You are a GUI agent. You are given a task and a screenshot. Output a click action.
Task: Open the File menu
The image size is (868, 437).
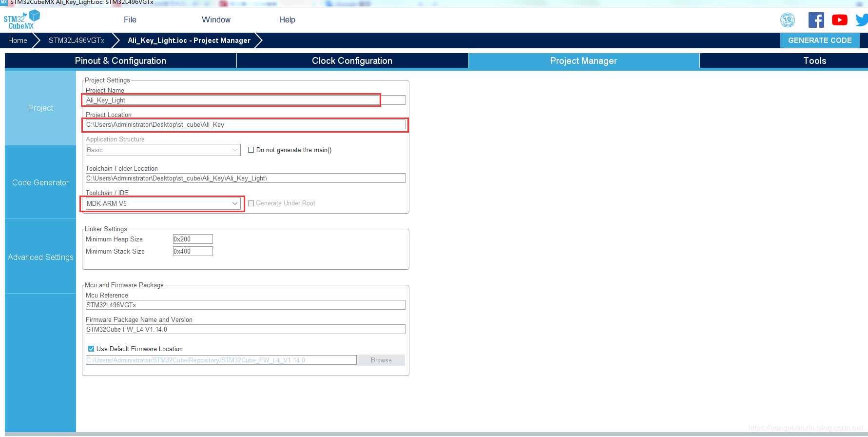(x=130, y=20)
